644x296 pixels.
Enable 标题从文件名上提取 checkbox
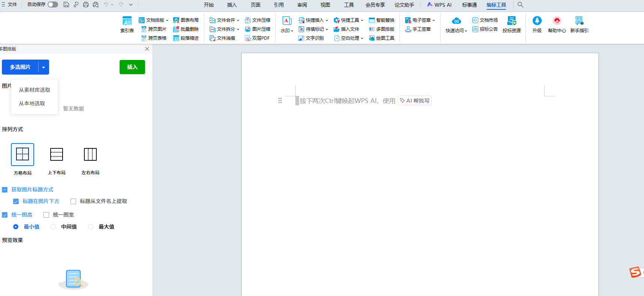[73, 202]
